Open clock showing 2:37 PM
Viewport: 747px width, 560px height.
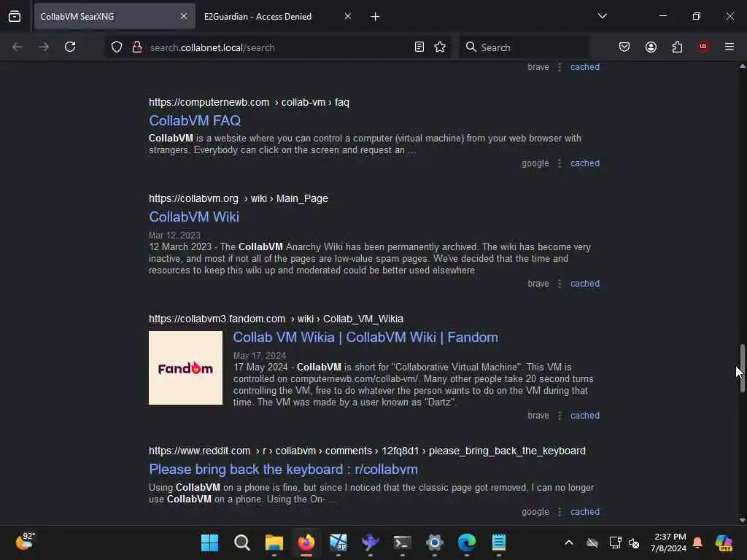(669, 542)
